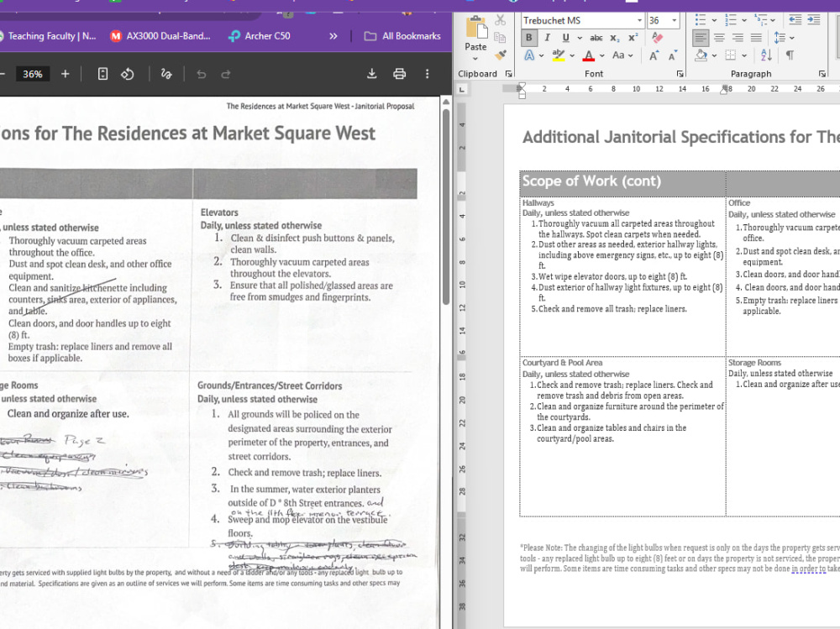Apply multilevel list
840x629 pixels.
click(760, 20)
